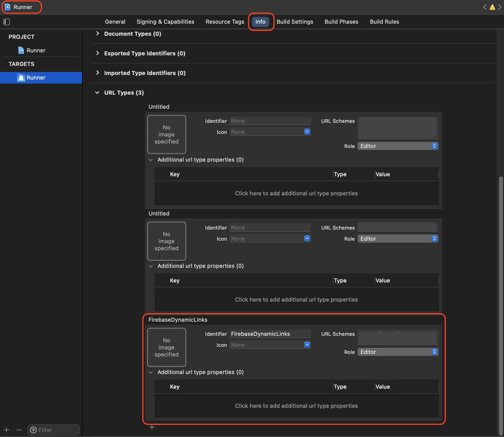Add a new URL type with plus

coord(152,427)
